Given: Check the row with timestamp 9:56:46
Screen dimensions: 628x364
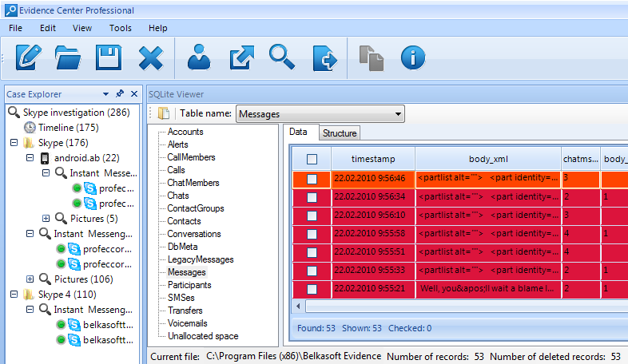Looking at the screenshot, I should coord(312,179).
